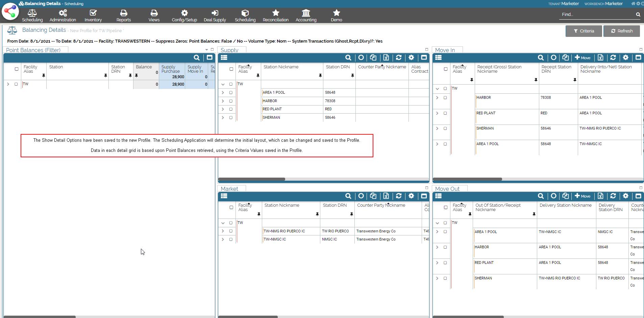Click the Find search input field
Viewport: 644px width, 318px height.
click(596, 15)
